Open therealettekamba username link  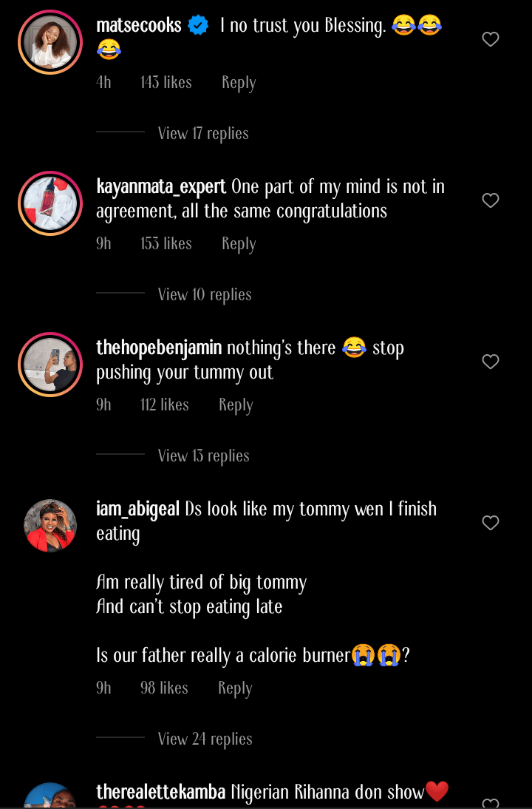coord(161,793)
